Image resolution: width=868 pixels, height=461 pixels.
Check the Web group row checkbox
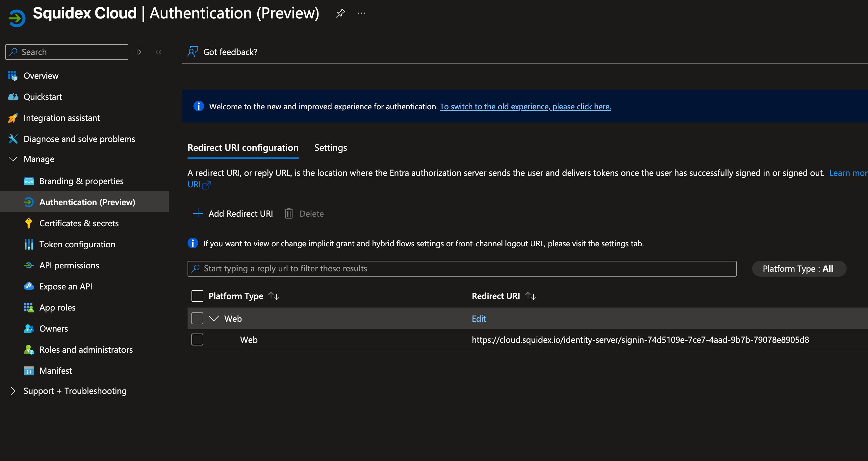(x=197, y=318)
